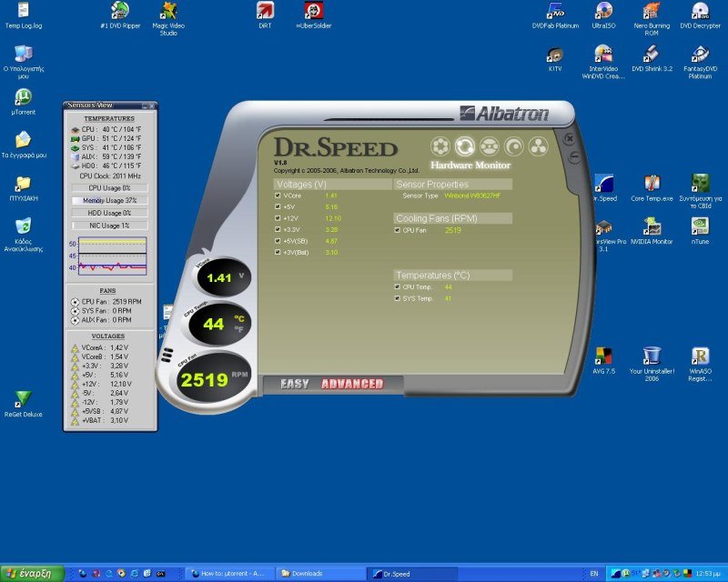Open Your Uninstaller! 2006 desktop icon
Viewport: 728px width, 582px height.
(x=652, y=365)
